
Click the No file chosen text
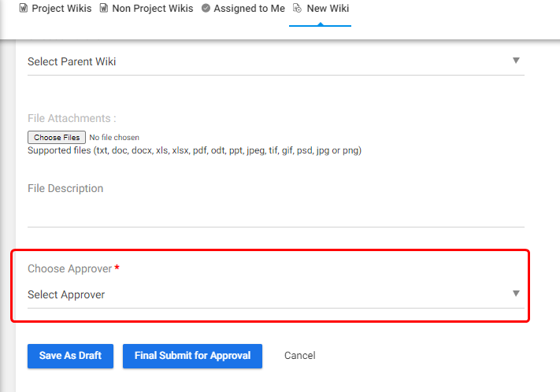[114, 138]
